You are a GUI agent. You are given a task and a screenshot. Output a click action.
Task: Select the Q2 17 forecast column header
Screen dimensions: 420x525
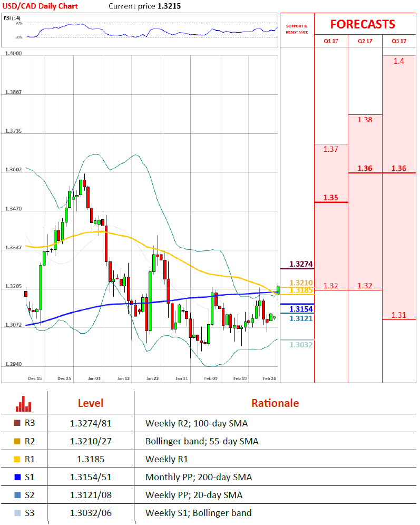[x=365, y=41]
